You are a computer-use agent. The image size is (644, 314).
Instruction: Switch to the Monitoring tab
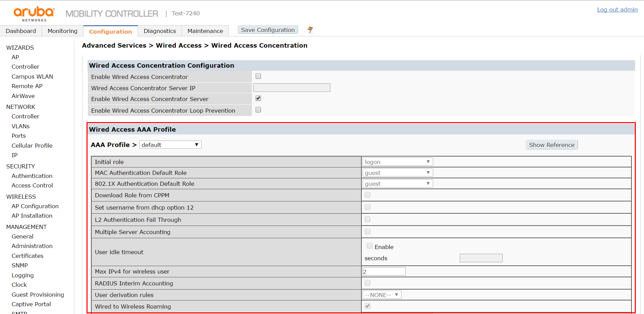click(x=62, y=31)
